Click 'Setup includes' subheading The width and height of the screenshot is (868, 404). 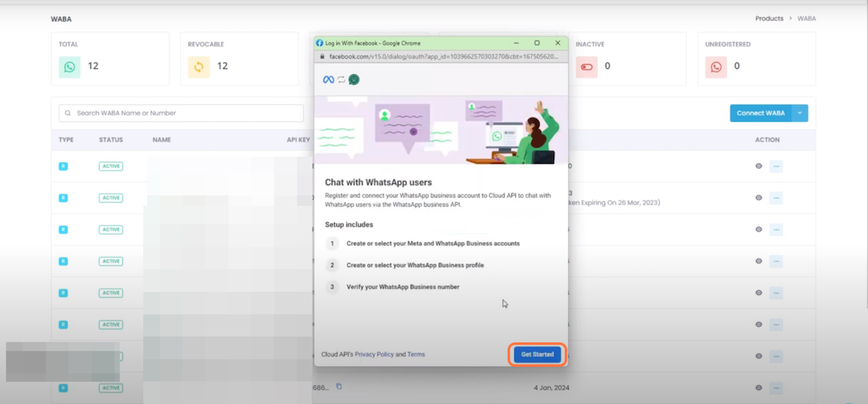(349, 224)
